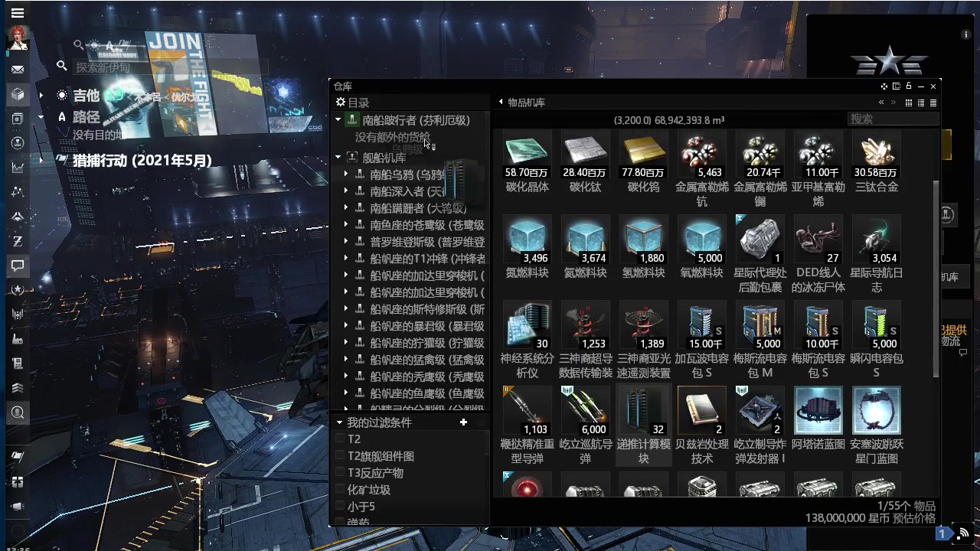This screenshot has width=980, height=551.
Task: Switch item hangar to icon grid view
Action: (909, 103)
